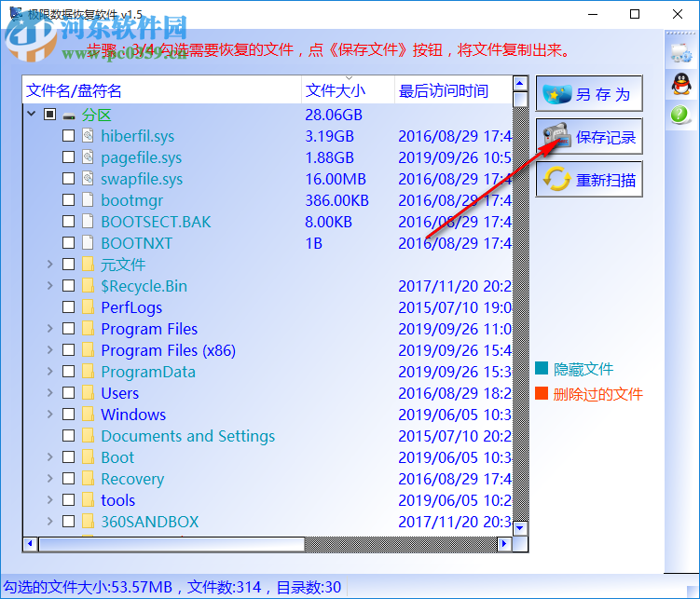Collapse the 分区 partition tree node
The image size is (700, 599).
point(32,114)
